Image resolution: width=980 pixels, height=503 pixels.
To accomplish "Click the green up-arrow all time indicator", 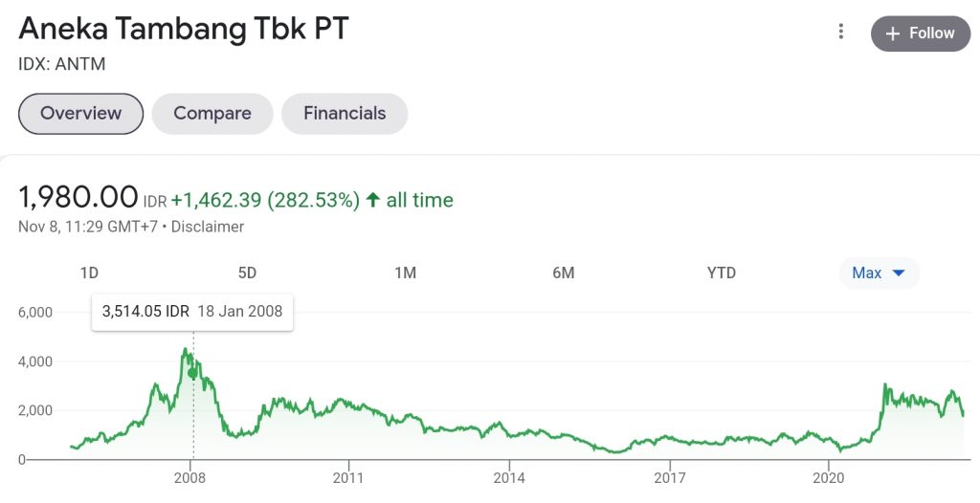I will click(x=373, y=201).
